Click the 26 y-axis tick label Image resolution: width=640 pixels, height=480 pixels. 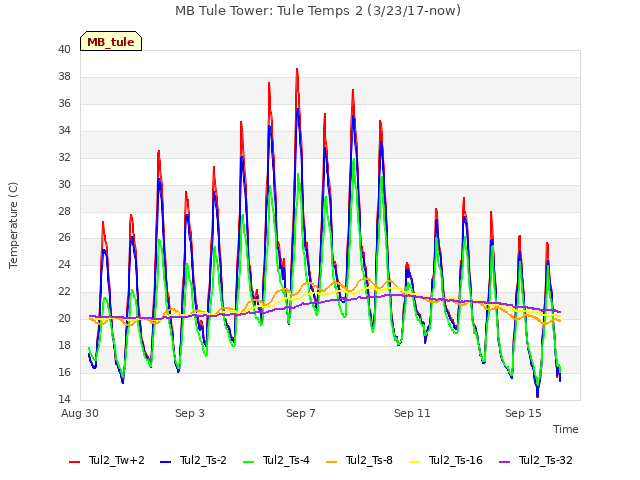click(x=64, y=238)
